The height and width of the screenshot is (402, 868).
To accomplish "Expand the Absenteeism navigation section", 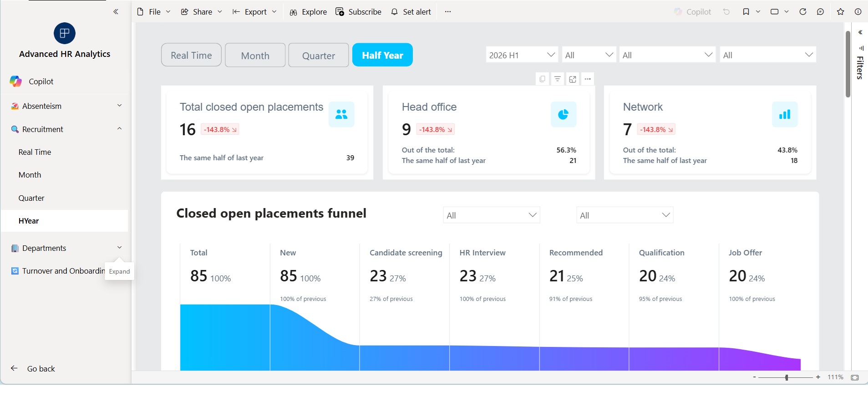I will click(66, 106).
